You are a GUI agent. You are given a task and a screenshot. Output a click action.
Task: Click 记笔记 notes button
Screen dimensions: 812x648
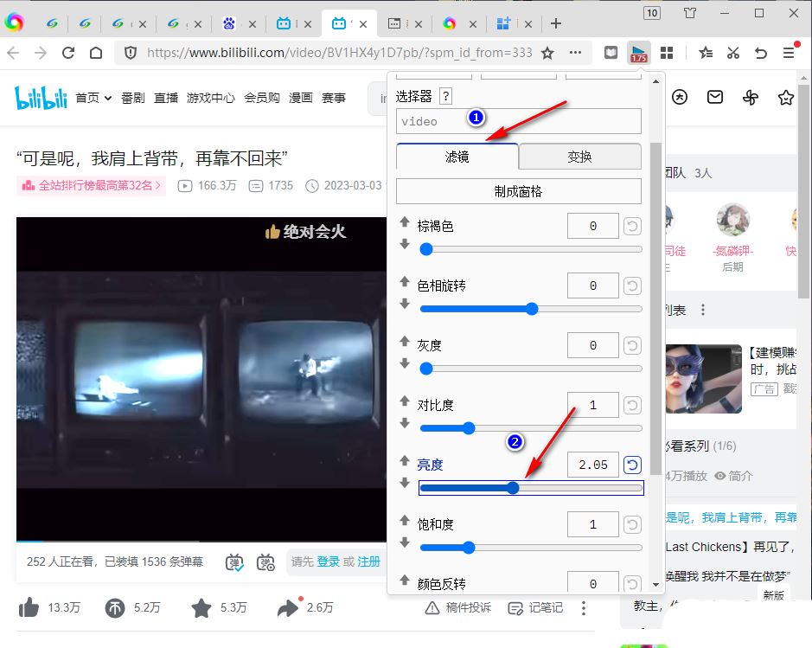click(x=535, y=607)
